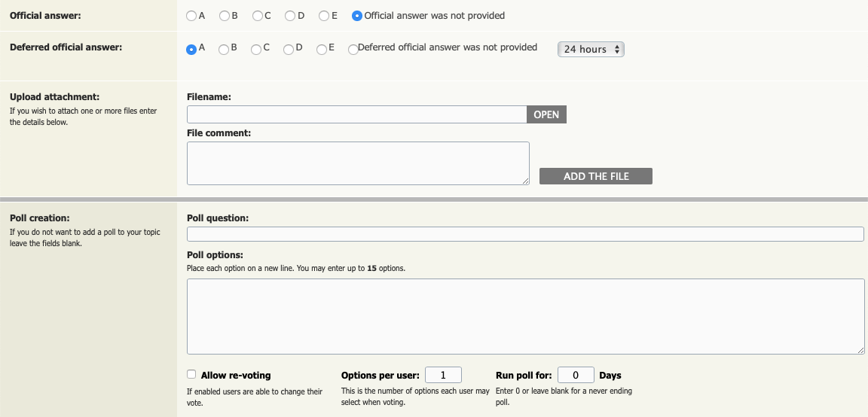Select option B for Official answer
Screen dimensions: 868x417
coord(225,16)
